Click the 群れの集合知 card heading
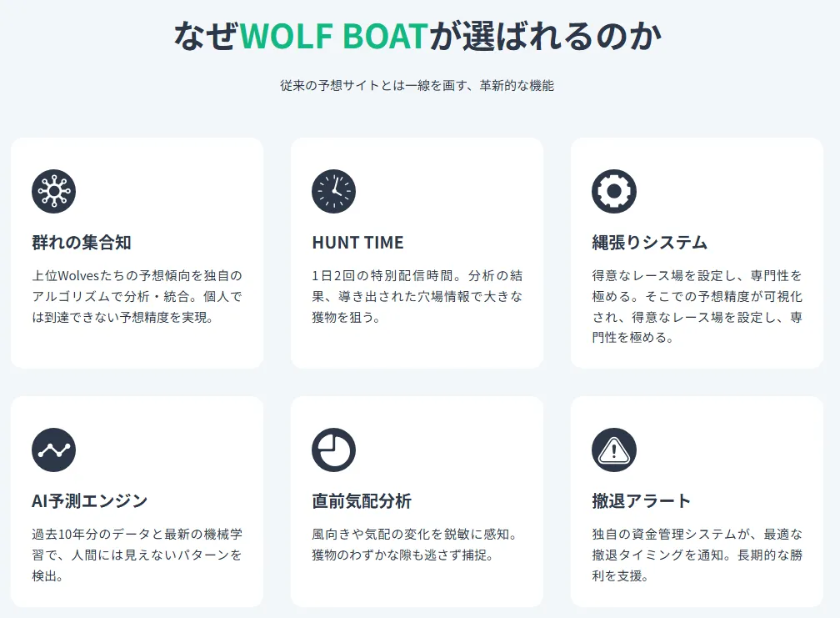Screen dimensions: 840x618 [82, 243]
